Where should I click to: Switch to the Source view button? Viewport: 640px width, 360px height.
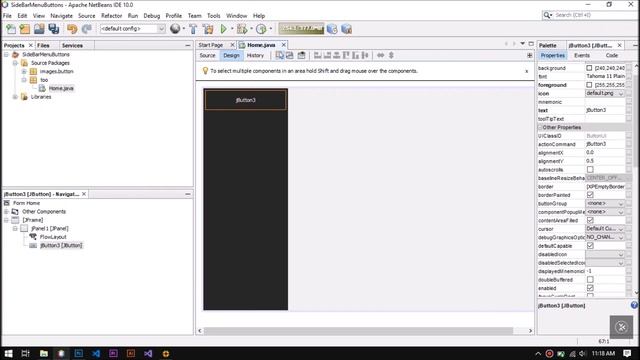click(207, 55)
